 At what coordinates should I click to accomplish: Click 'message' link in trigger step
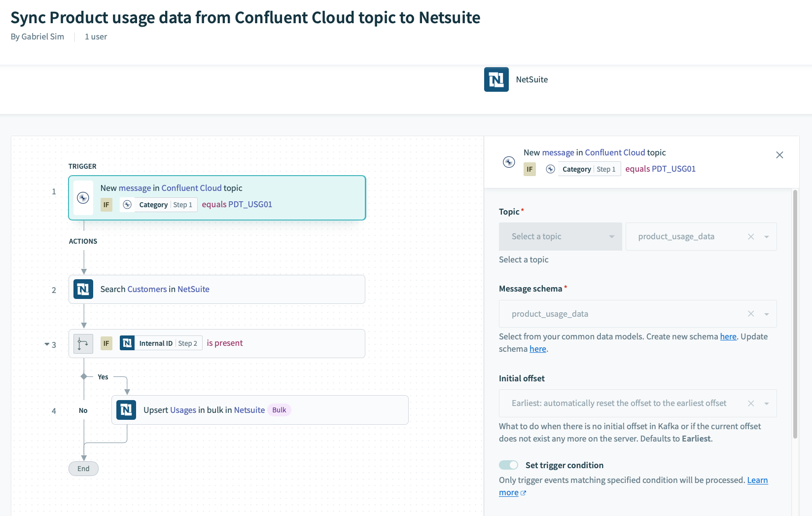pyautogui.click(x=135, y=188)
